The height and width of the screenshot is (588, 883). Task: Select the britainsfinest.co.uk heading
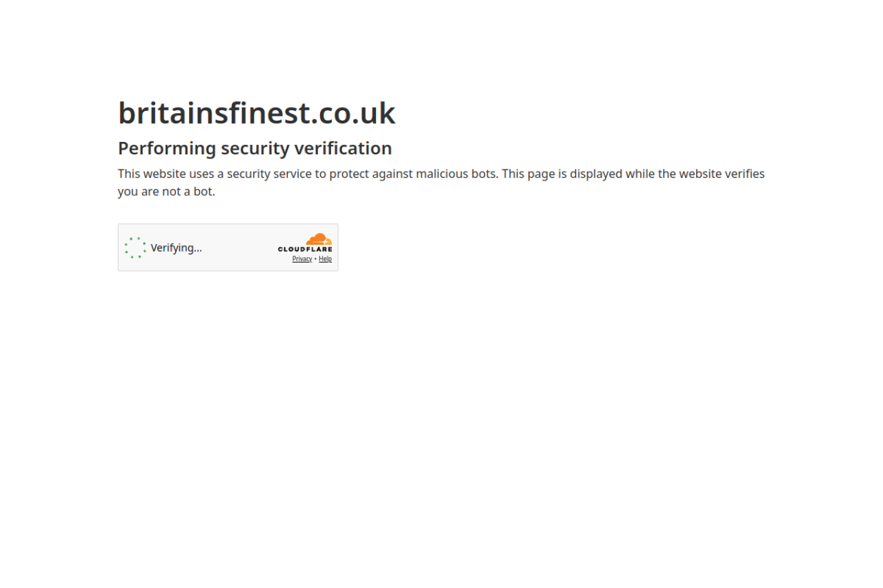coord(257,113)
